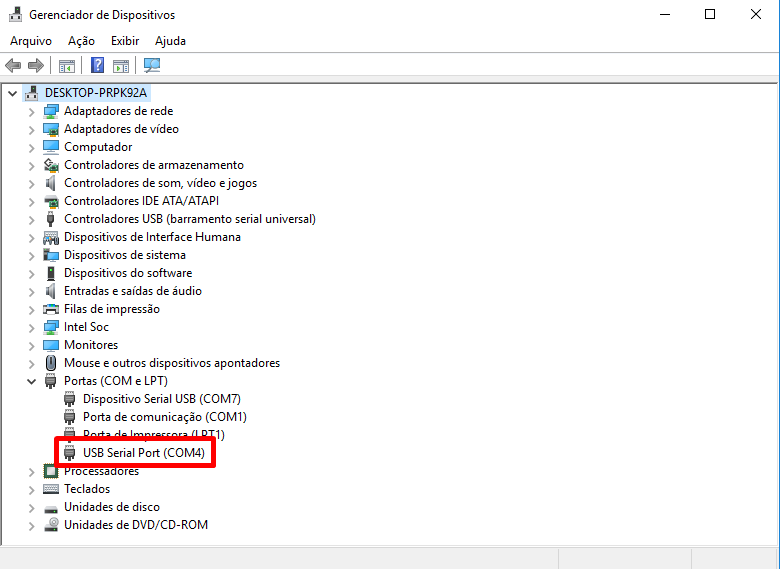The height and width of the screenshot is (569, 780).
Task: Expand the Filas de impressão node
Action: tap(31, 310)
